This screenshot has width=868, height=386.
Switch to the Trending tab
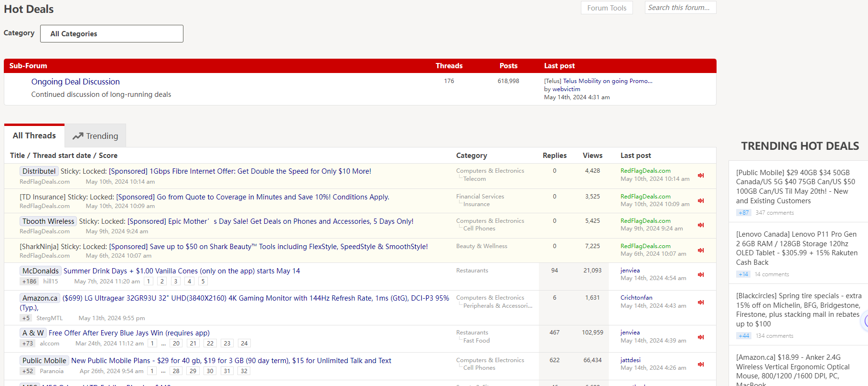[96, 136]
